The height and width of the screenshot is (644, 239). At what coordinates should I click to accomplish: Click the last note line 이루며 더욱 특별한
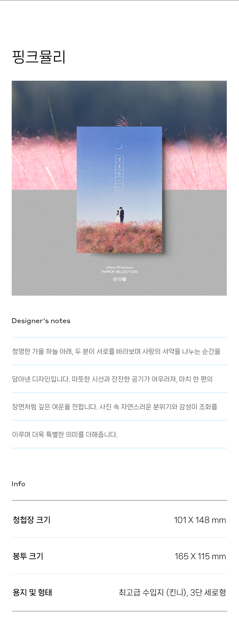pos(65,435)
